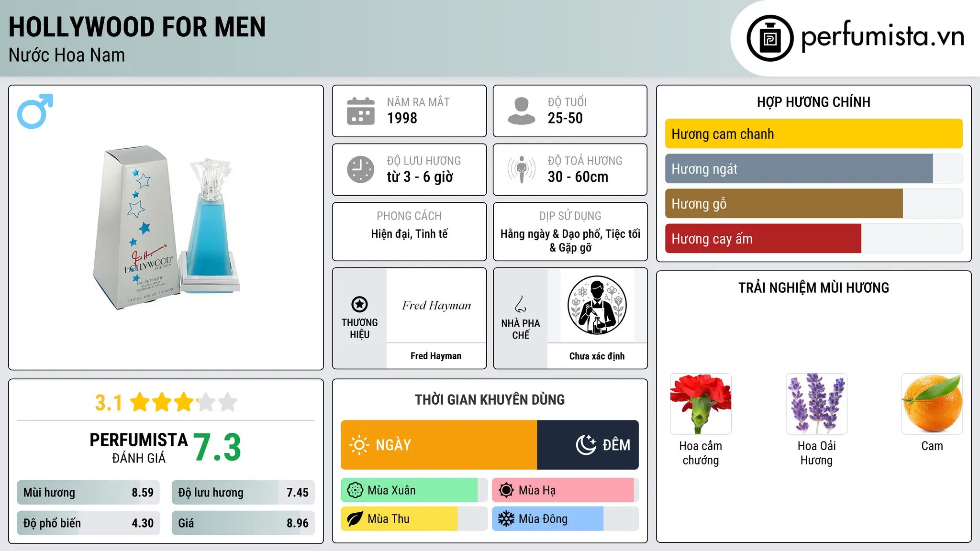This screenshot has height=551, width=980.
Task: Click the scent projection icon beside Độ toả hương
Action: (522, 169)
